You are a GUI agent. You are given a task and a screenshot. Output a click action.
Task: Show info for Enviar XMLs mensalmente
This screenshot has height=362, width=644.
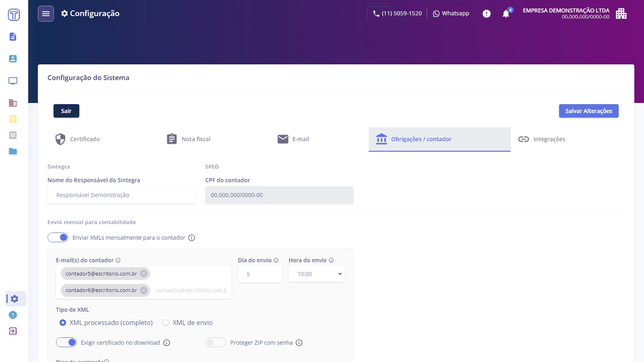click(x=192, y=238)
